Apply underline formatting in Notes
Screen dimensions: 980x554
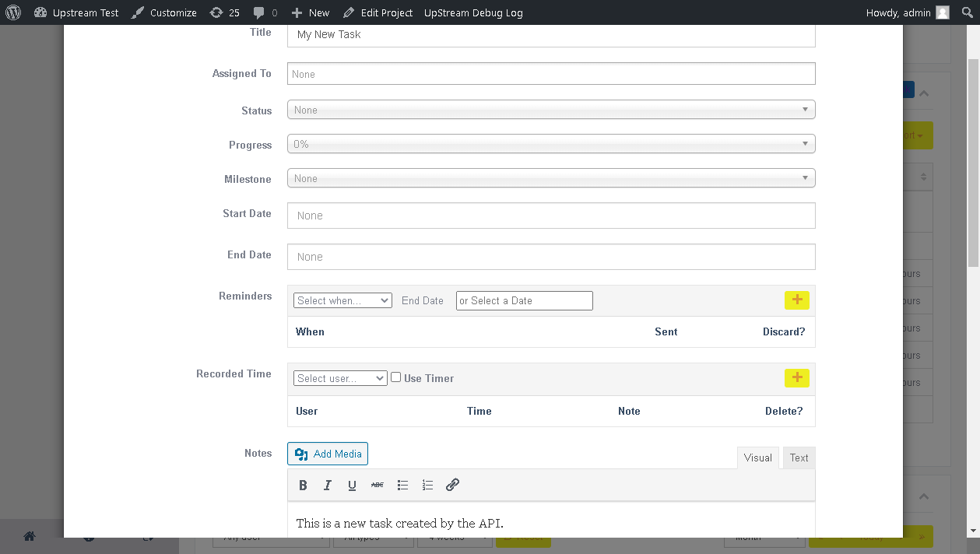click(x=352, y=485)
